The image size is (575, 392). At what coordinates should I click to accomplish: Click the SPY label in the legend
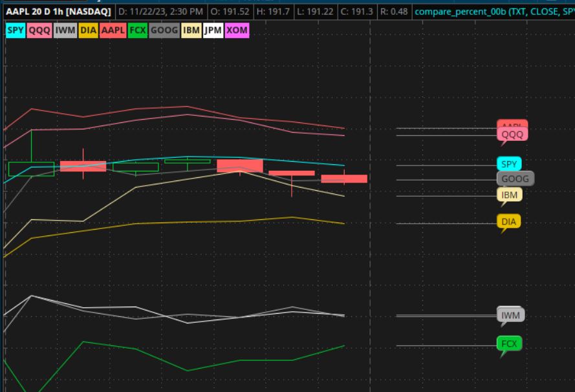(x=16, y=30)
